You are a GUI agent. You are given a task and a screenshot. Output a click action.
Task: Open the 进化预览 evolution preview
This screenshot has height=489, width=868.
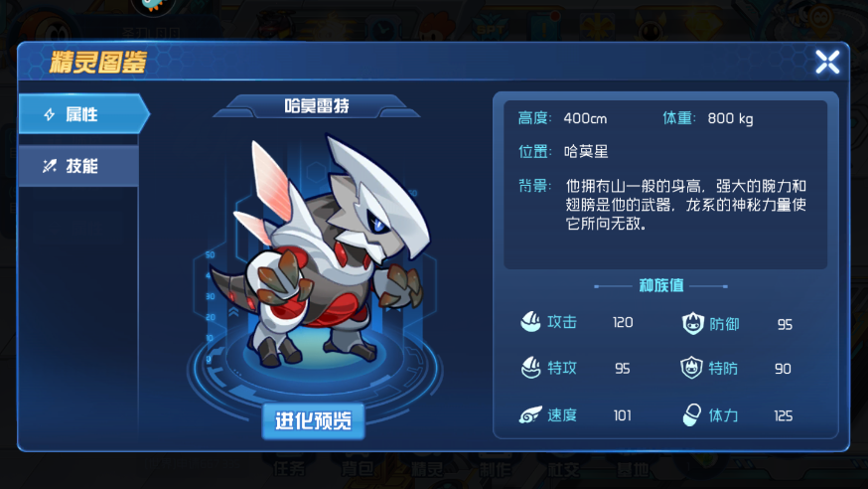coord(313,420)
